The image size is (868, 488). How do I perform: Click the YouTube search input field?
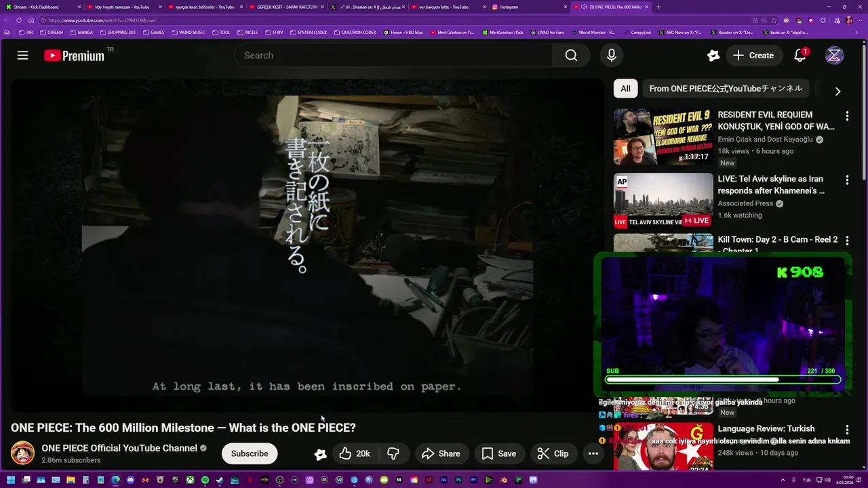pyautogui.click(x=393, y=56)
